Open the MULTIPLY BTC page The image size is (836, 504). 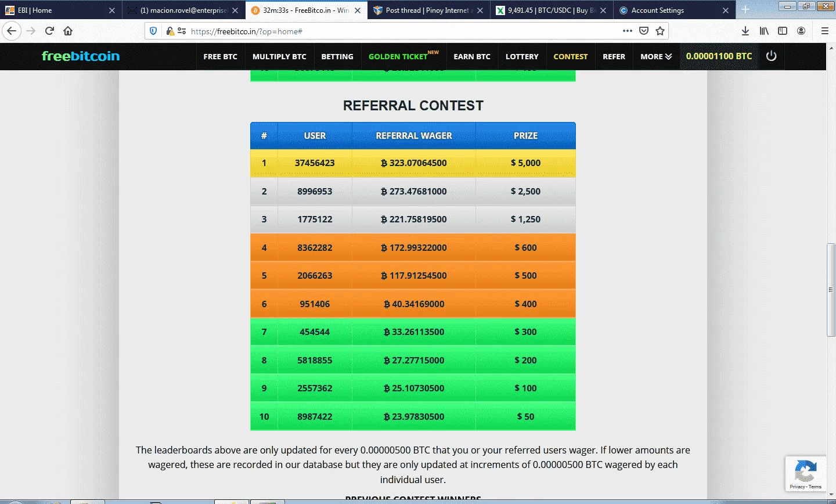pyautogui.click(x=279, y=56)
